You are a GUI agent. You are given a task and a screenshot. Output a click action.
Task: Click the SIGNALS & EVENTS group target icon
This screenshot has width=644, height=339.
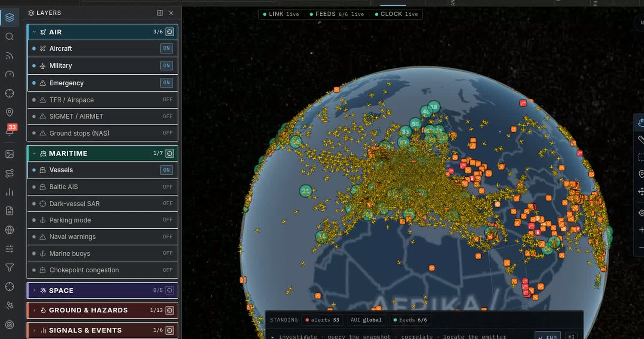click(x=170, y=330)
